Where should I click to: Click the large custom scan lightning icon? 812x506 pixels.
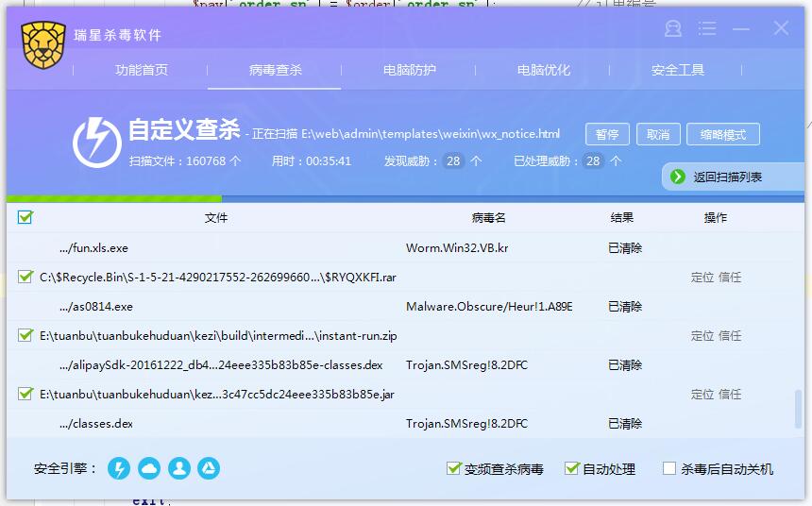[97, 143]
